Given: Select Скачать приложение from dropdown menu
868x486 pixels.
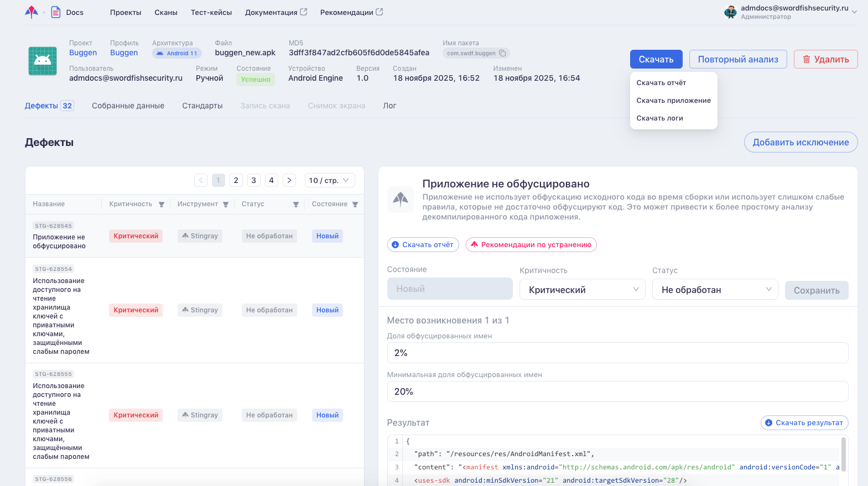Looking at the screenshot, I should point(673,101).
